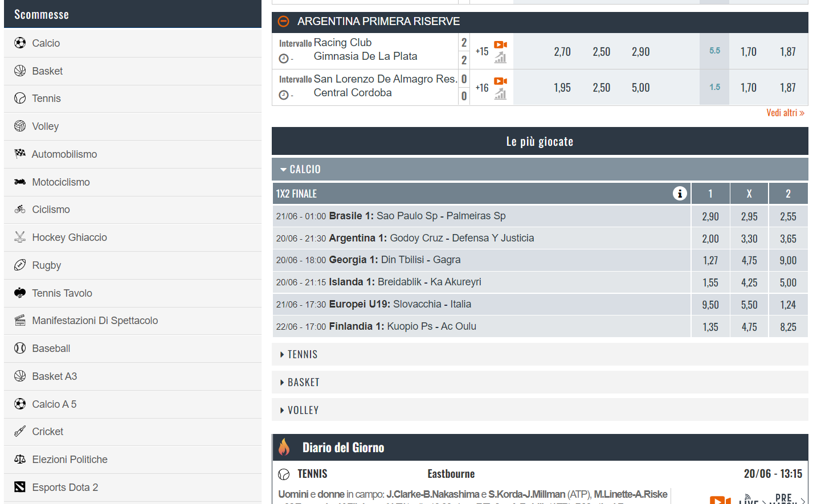Click the Baseball icon in sidebar
The width and height of the screenshot is (813, 504).
20,348
